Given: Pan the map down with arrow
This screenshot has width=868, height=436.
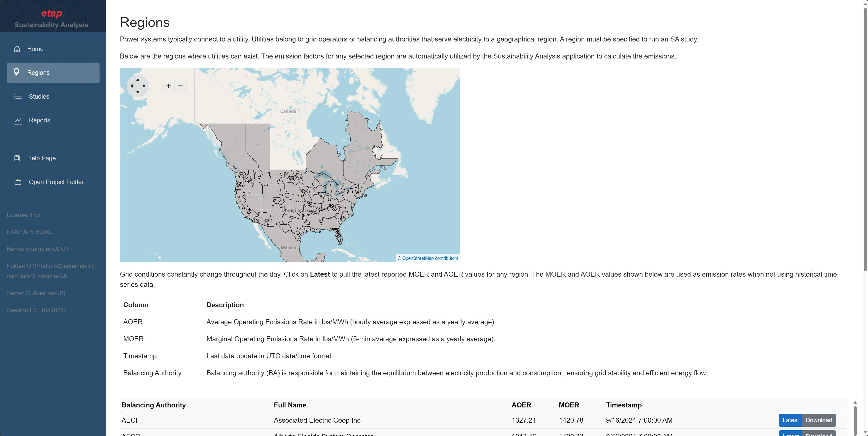Looking at the screenshot, I should coord(138,92).
